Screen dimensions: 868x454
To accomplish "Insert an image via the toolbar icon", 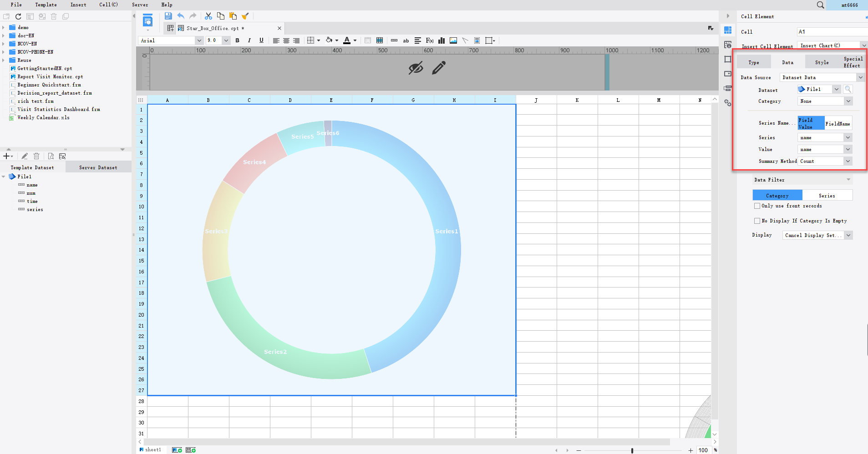I will [452, 40].
